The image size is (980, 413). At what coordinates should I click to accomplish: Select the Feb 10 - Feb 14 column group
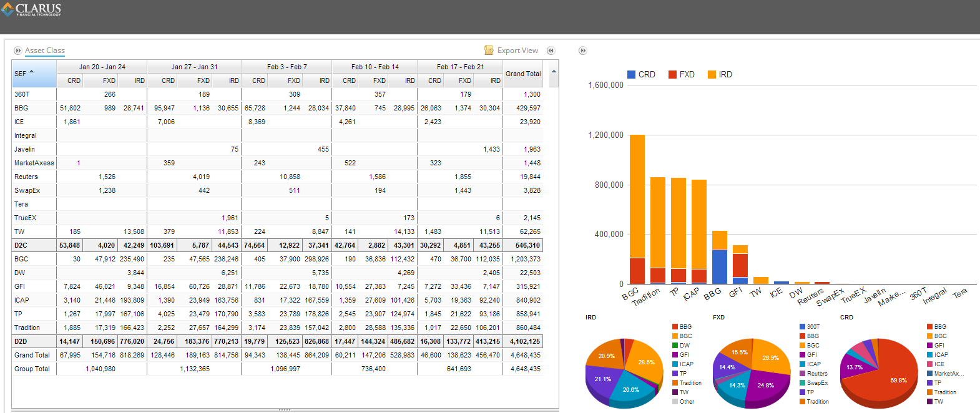375,67
